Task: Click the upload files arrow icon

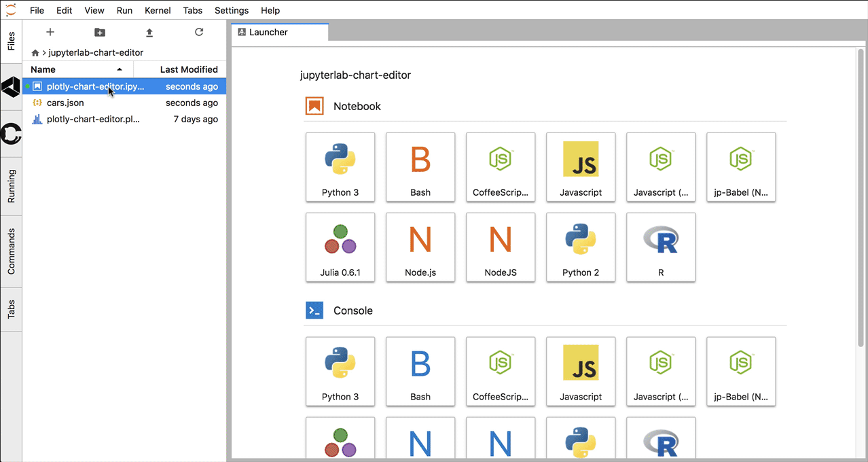Action: pos(149,32)
